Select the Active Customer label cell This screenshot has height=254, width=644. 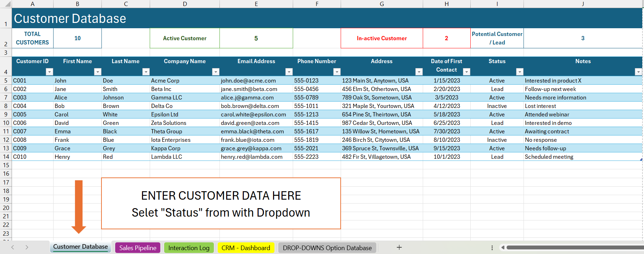[x=185, y=38]
